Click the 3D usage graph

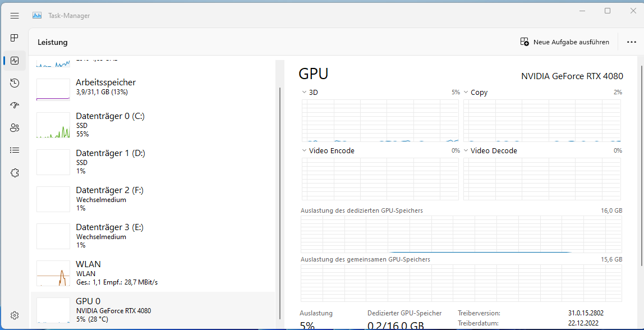[380, 121]
